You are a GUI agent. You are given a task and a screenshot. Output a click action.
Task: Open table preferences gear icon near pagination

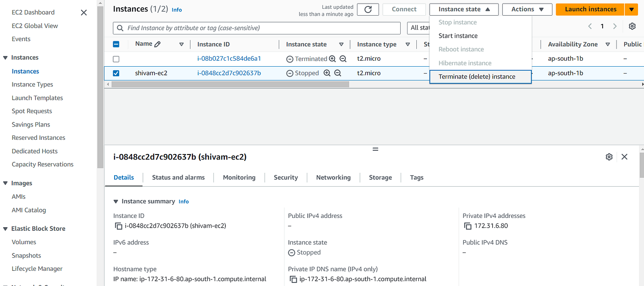tap(632, 26)
